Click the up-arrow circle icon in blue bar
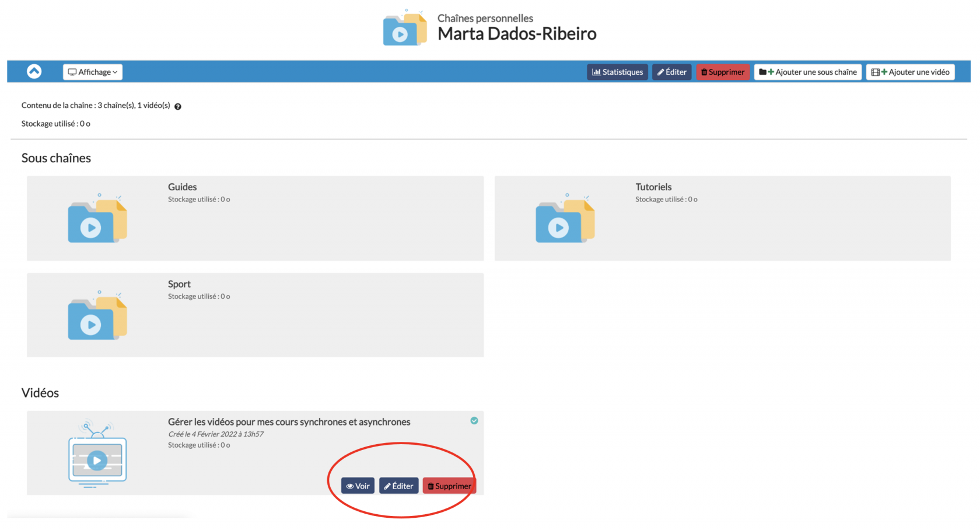 click(34, 71)
